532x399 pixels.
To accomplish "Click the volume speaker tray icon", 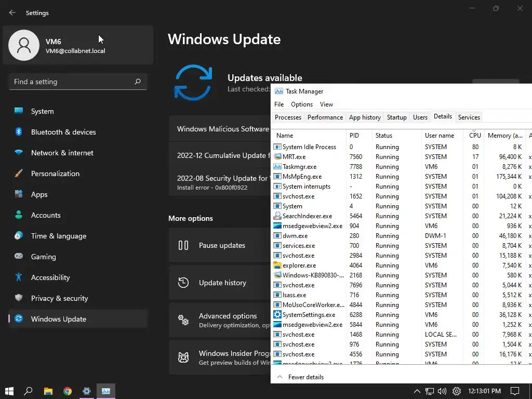I will click(442, 391).
